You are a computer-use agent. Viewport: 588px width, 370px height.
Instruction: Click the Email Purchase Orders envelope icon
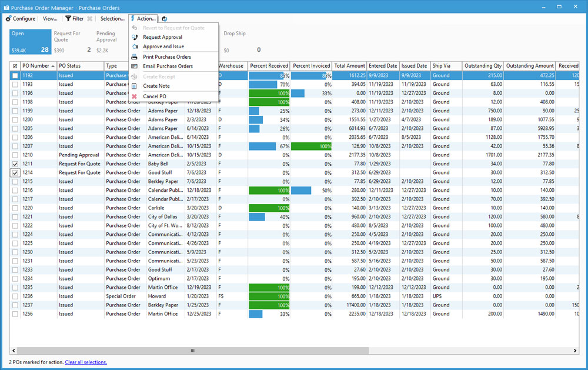pos(135,66)
